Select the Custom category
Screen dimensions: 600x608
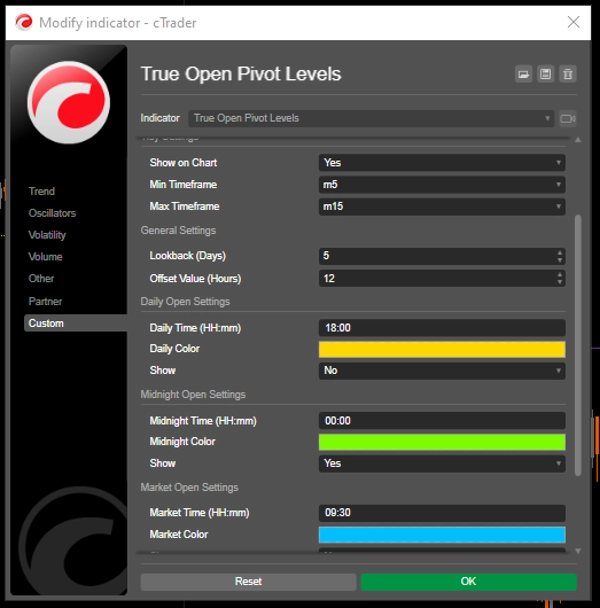tap(76, 323)
